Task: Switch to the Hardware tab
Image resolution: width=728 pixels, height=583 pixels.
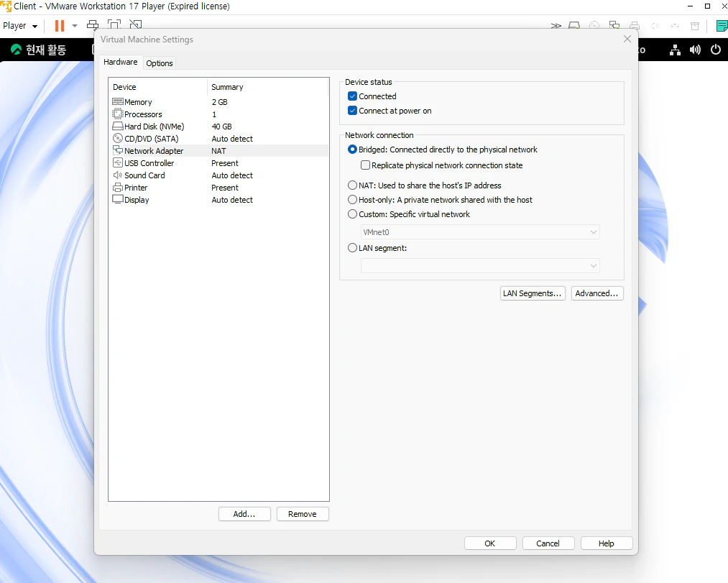Action: point(120,62)
